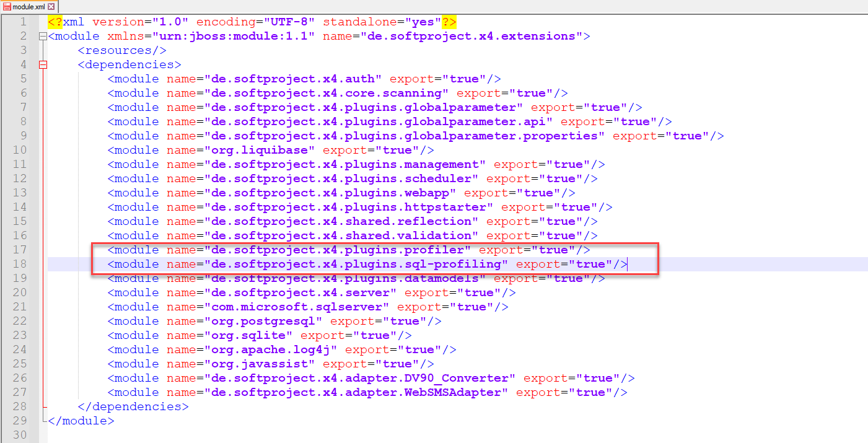Screen dimensions: 868x443
Task: Click the org.apache.log4j module name
Action: click(270, 349)
